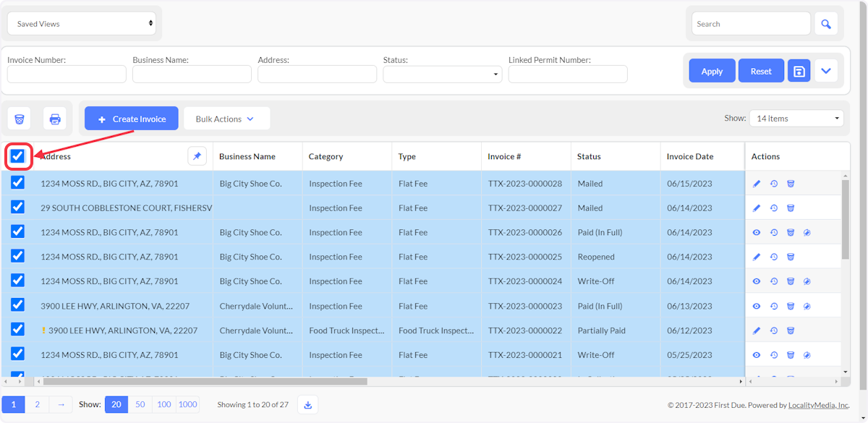Viewport: 868px width, 423px height.
Task: Sort by the Type column header
Action: (x=407, y=156)
